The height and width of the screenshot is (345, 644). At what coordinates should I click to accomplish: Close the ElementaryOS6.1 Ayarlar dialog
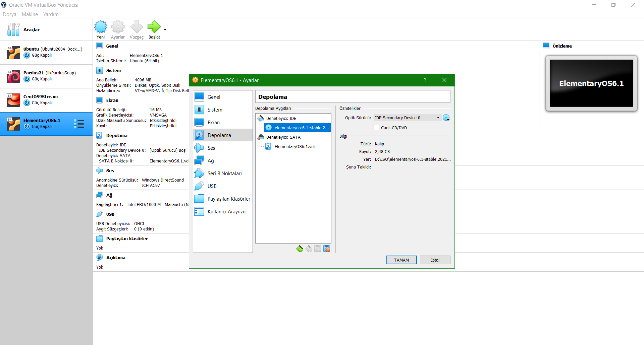click(x=444, y=80)
